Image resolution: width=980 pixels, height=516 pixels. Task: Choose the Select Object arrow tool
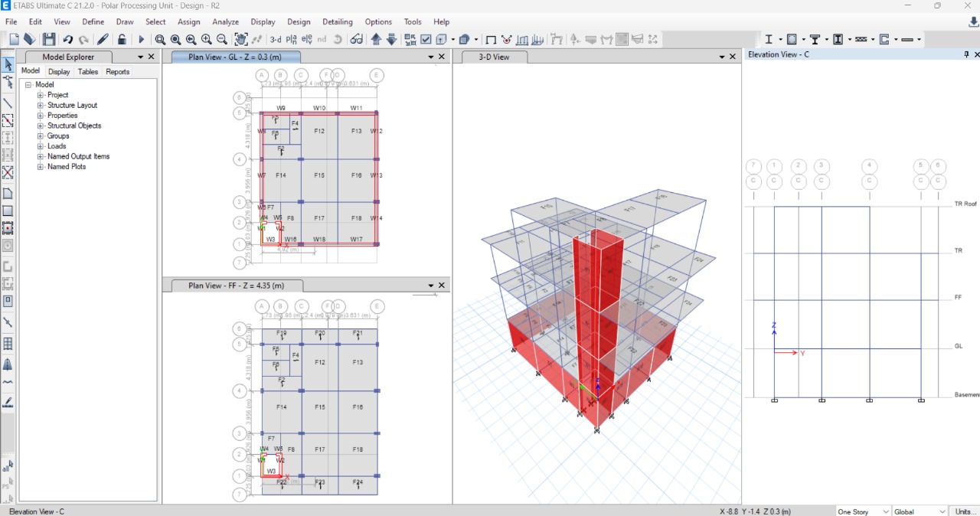(x=8, y=64)
